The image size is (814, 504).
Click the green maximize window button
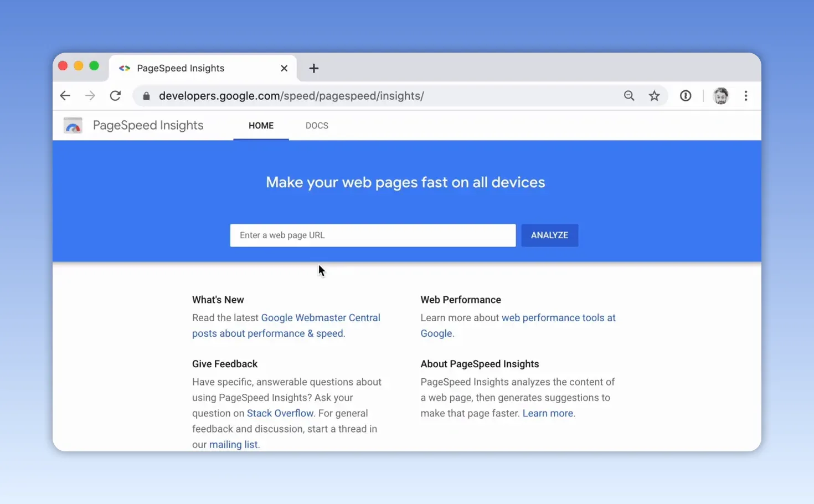coord(94,66)
